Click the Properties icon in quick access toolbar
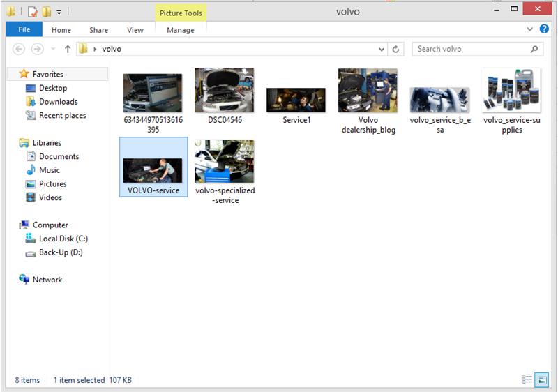 tap(32, 12)
